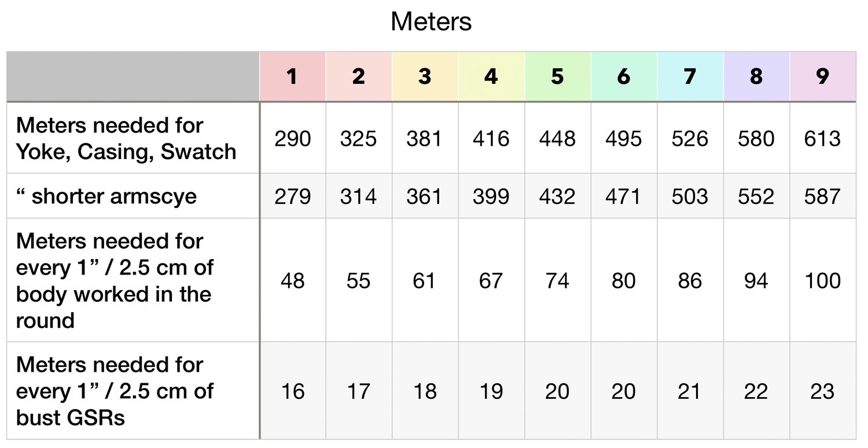Click the green column header 5

tap(558, 76)
